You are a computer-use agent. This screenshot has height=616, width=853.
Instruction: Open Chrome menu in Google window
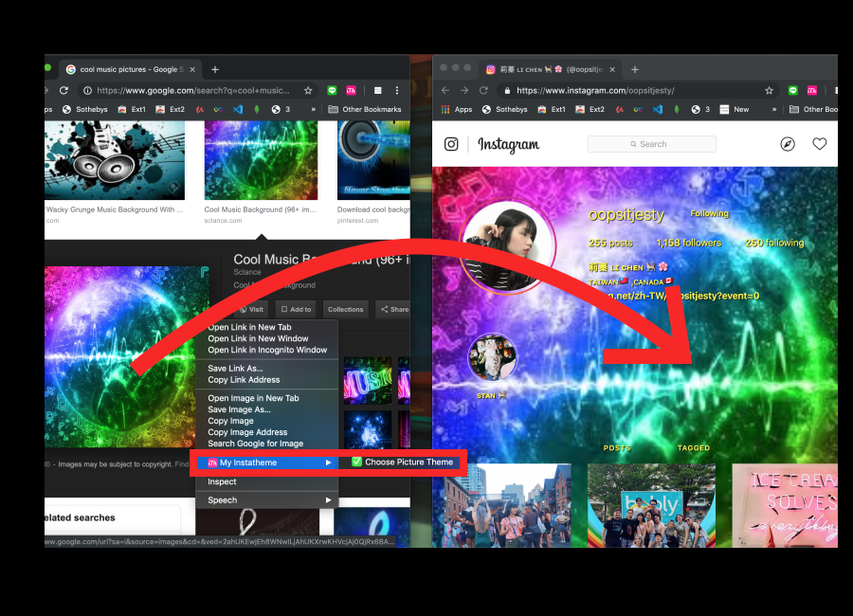click(x=397, y=90)
